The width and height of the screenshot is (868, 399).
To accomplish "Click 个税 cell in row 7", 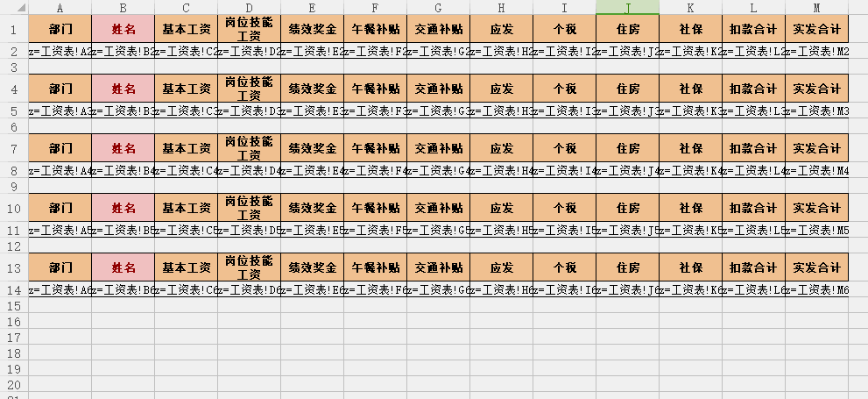I will coord(565,148).
